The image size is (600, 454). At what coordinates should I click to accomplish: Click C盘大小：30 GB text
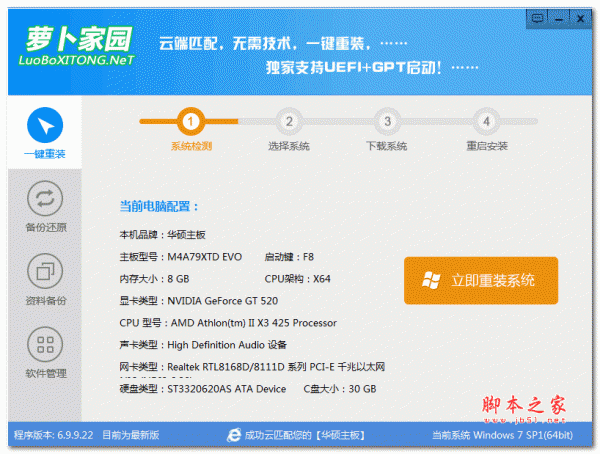pos(340,389)
